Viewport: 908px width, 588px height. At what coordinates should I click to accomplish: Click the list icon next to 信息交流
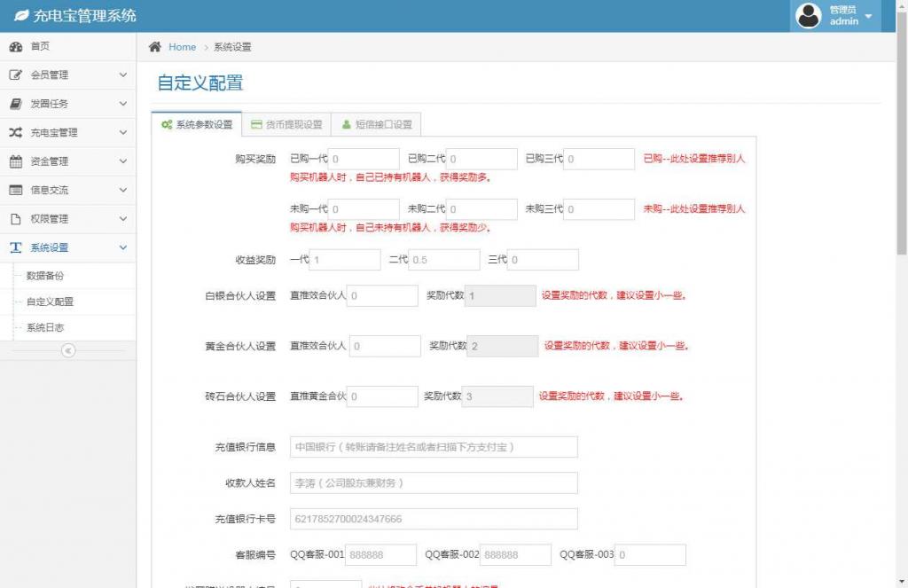16,190
